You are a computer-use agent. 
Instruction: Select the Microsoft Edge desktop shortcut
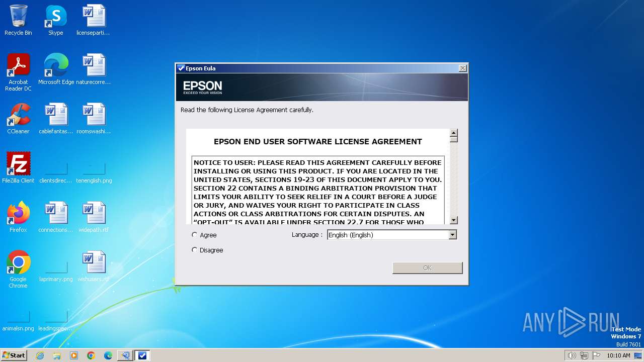pos(56,69)
